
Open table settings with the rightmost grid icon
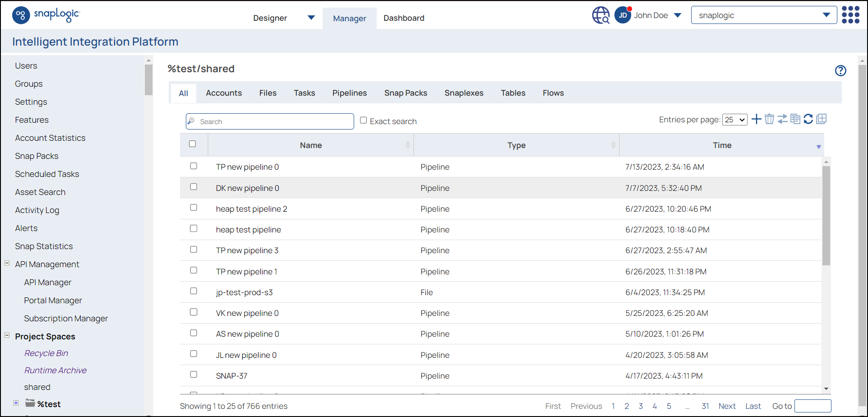click(x=822, y=119)
